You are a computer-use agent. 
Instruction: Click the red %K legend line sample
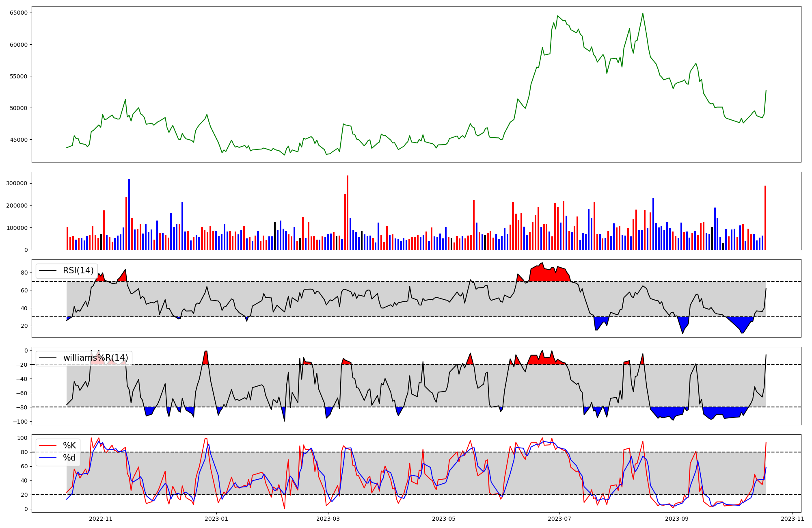[x=47, y=446]
